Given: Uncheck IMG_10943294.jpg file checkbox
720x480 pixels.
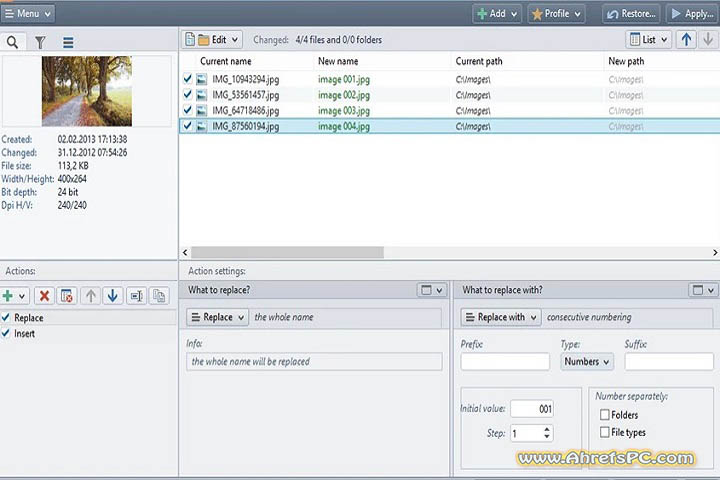Looking at the screenshot, I should (187, 79).
